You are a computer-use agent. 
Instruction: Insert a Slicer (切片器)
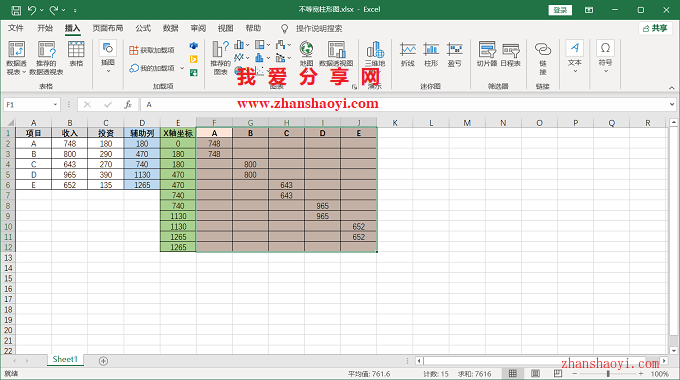[487, 54]
